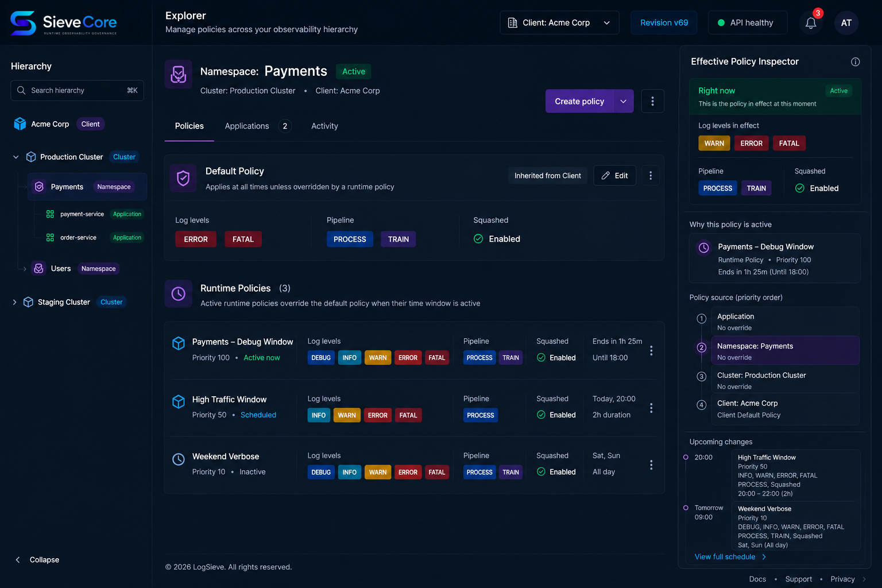Select Client: Acme Corp in policy source list
This screenshot has height=588, width=882.
(x=785, y=409)
